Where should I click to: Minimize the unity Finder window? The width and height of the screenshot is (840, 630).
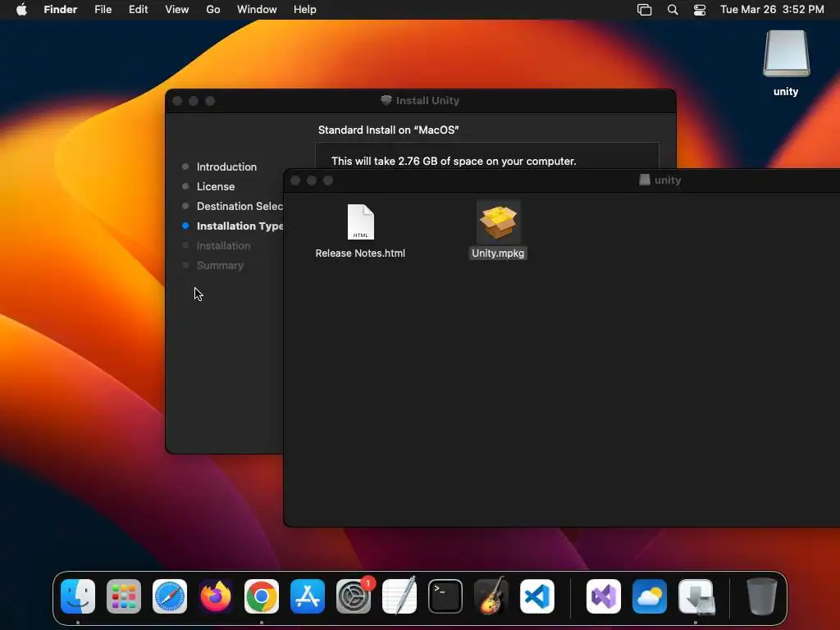point(312,180)
